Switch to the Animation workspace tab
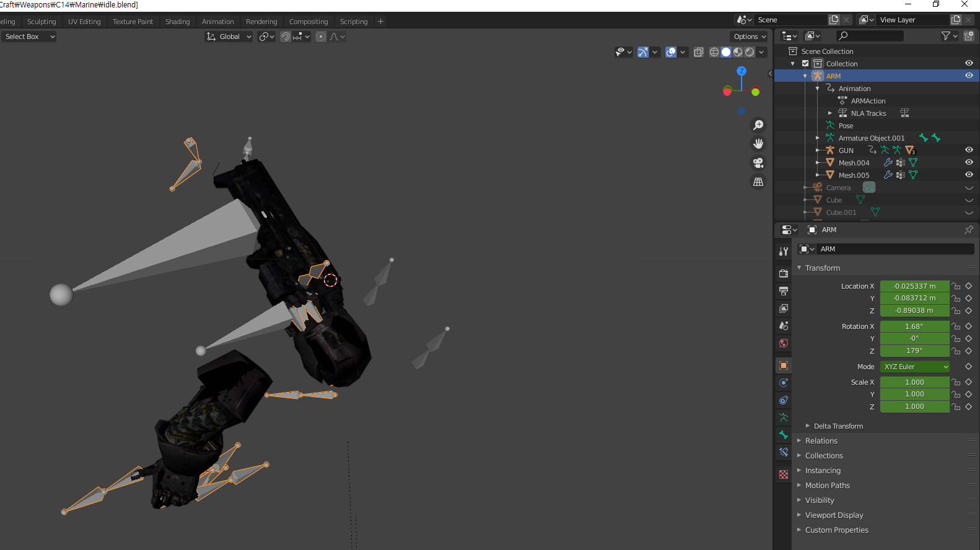The width and height of the screenshot is (980, 550). (x=218, y=22)
